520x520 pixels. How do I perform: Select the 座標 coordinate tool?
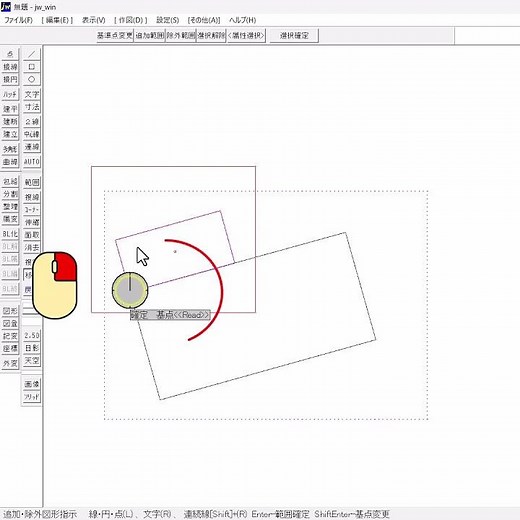10,349
